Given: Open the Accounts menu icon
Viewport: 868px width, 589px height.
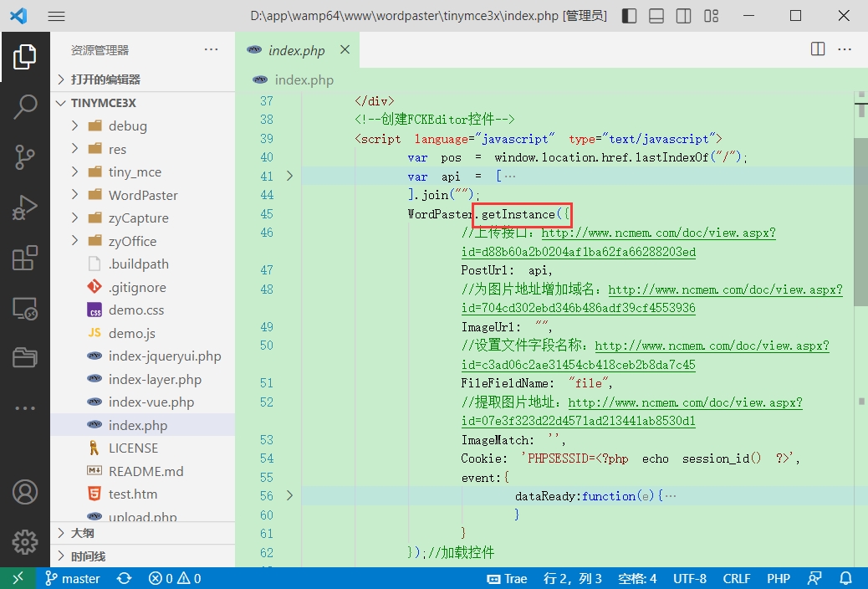Looking at the screenshot, I should 25,491.
